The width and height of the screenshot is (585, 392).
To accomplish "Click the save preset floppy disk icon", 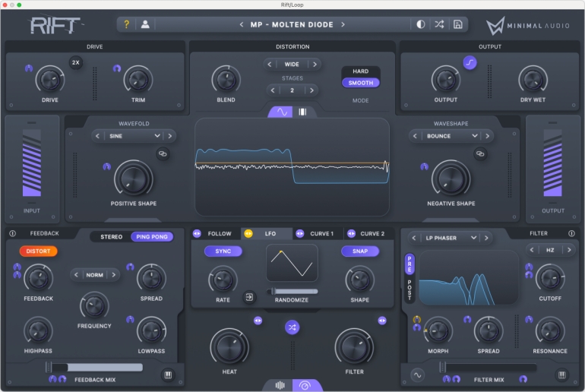I will (x=457, y=24).
